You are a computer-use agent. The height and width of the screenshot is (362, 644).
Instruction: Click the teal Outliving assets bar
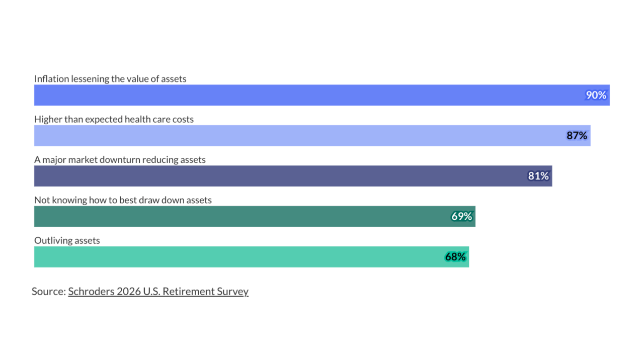(252, 256)
